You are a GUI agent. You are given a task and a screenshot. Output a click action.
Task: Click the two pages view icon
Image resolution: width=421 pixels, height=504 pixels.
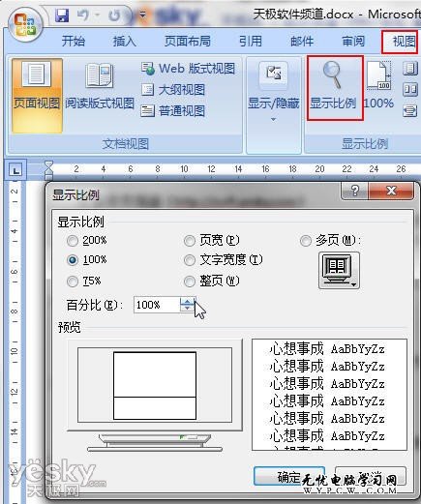tap(410, 90)
